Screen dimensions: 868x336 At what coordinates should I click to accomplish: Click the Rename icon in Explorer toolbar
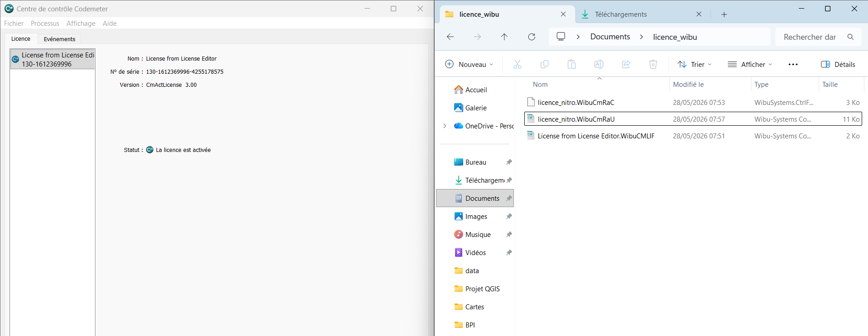(x=599, y=64)
